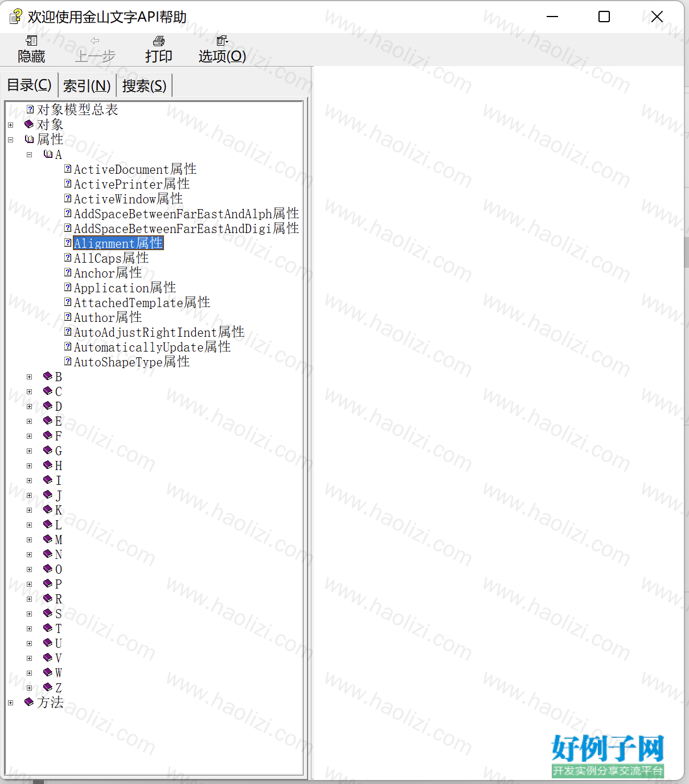689x784 pixels.
Task: Expand the 对象 node
Action: (11, 125)
